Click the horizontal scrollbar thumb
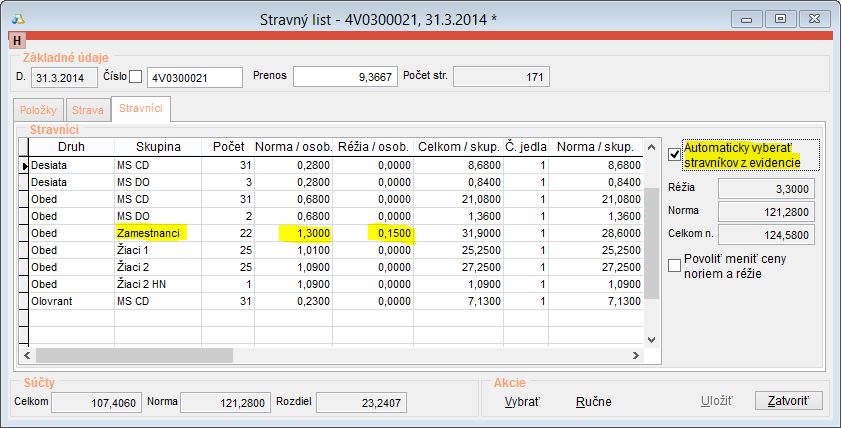Viewport: 841px width, 428px height. click(130, 355)
